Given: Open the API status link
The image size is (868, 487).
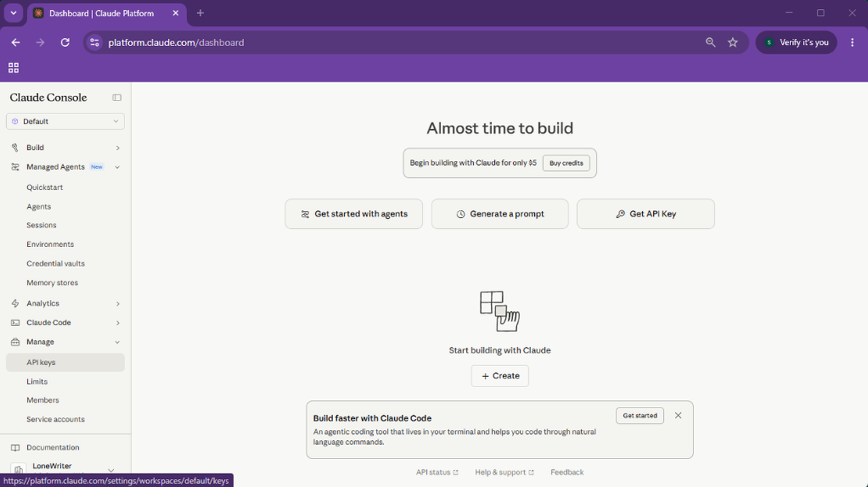Looking at the screenshot, I should (x=437, y=472).
